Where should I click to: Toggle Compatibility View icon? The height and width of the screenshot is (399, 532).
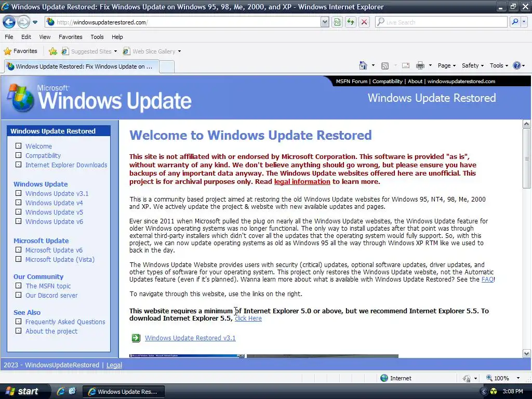(337, 22)
